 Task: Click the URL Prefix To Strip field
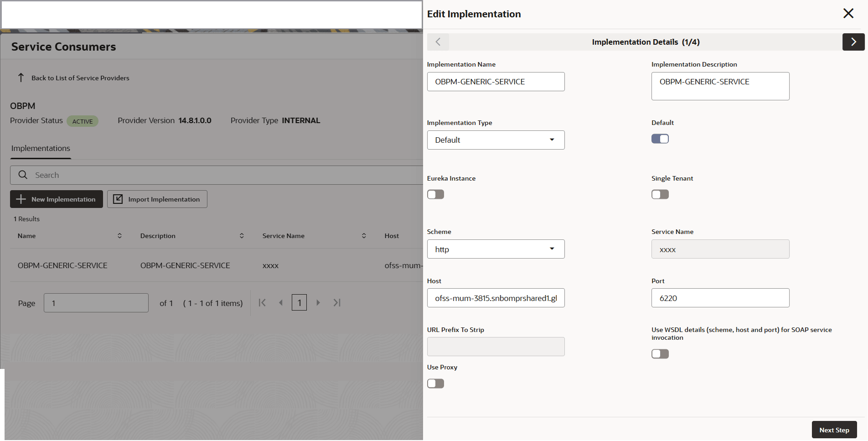click(496, 347)
